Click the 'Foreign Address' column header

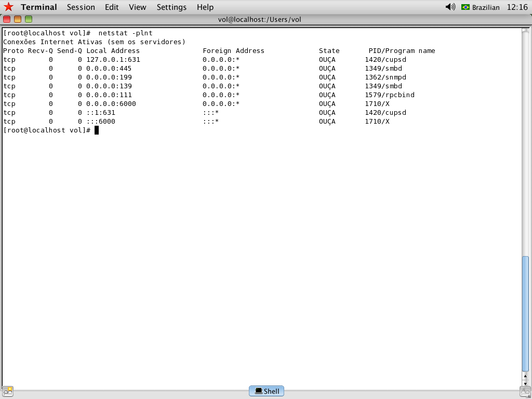tap(233, 51)
